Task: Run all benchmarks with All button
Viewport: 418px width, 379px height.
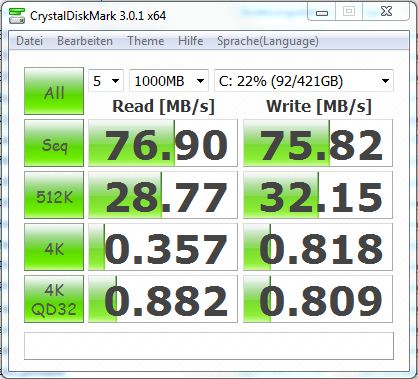Action: [54, 91]
